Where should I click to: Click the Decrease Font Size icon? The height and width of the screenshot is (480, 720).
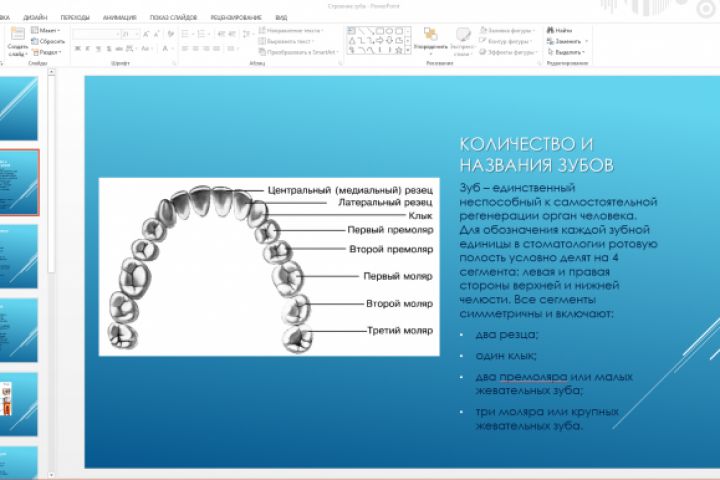pos(157,34)
